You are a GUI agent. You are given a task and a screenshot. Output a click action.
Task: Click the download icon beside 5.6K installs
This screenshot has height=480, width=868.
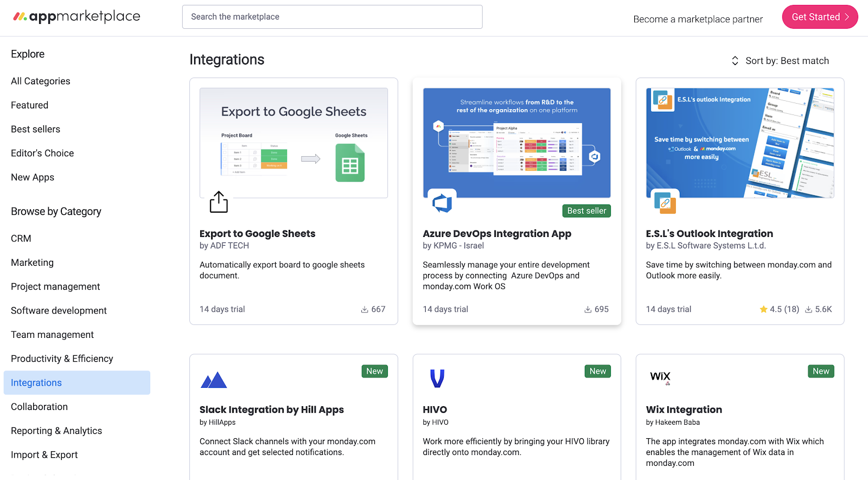(x=808, y=310)
